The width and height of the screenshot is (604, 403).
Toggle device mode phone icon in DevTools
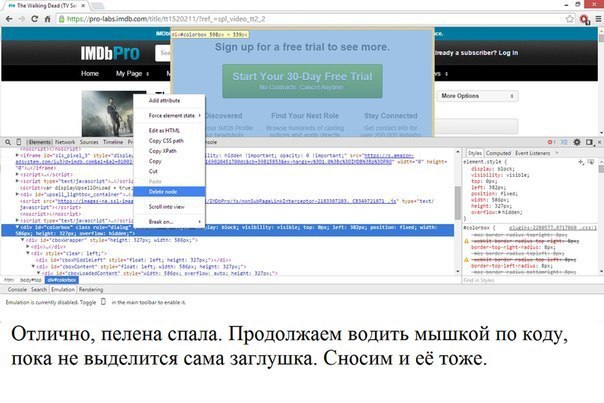click(18, 142)
